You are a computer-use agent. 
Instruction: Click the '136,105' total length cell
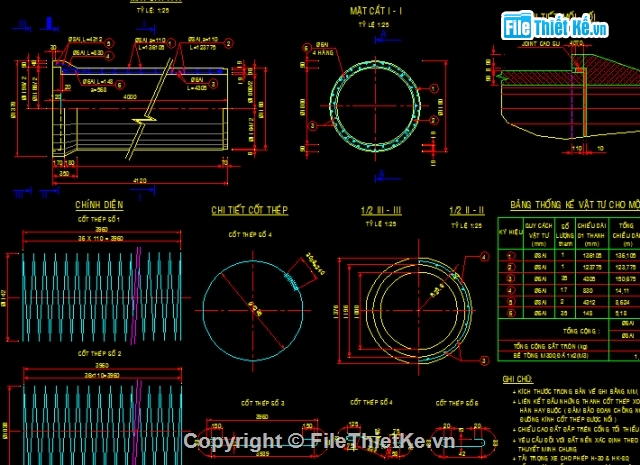coord(625,256)
